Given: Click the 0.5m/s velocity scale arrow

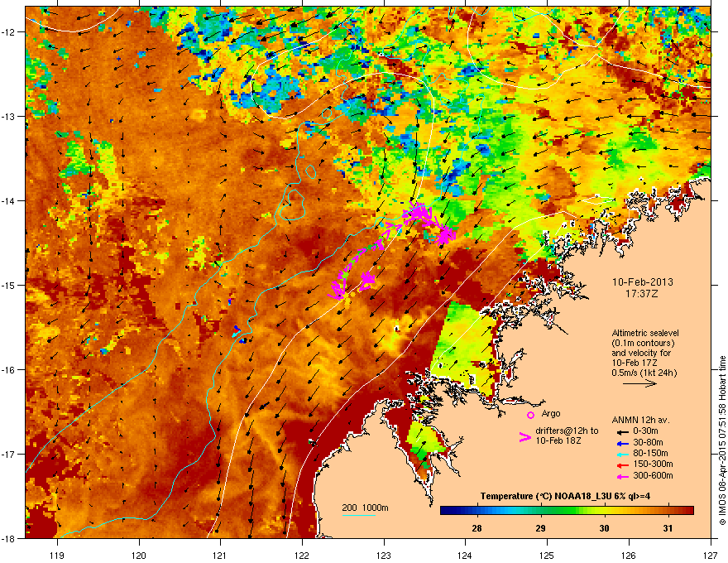Looking at the screenshot, I should (639, 383).
